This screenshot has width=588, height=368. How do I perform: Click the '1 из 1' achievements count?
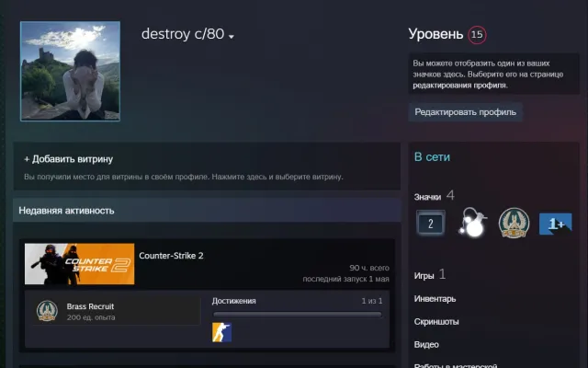click(x=372, y=301)
